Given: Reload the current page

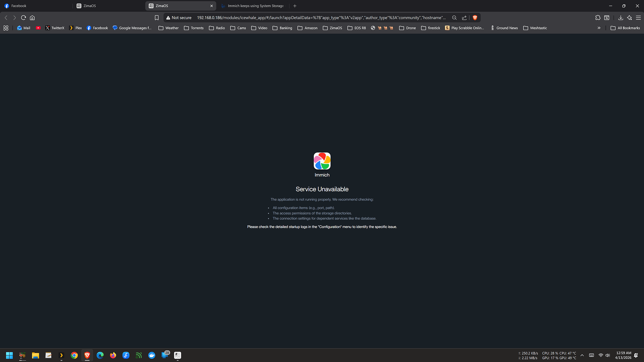Looking at the screenshot, I should pos(23,18).
